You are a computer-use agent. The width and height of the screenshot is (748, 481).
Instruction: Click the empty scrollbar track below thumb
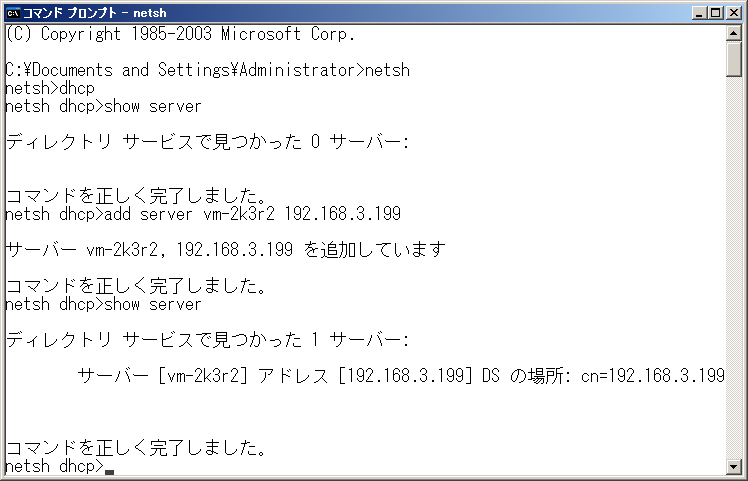(x=734, y=267)
